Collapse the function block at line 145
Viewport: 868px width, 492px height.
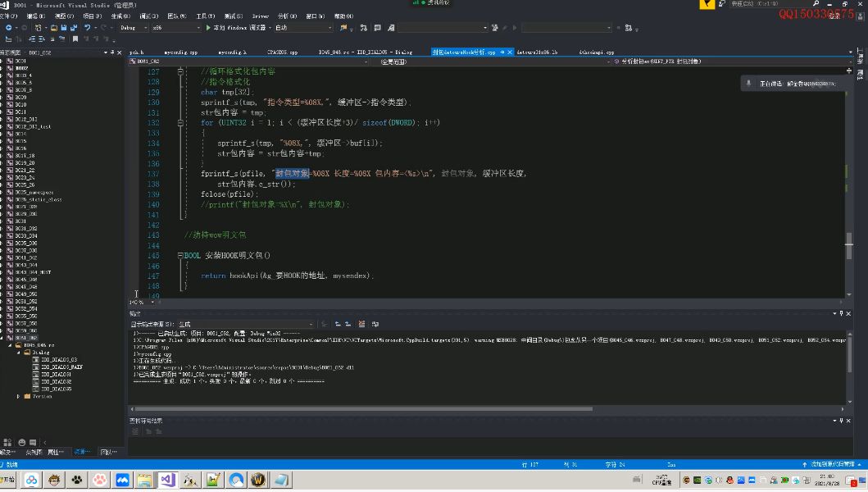pos(180,255)
